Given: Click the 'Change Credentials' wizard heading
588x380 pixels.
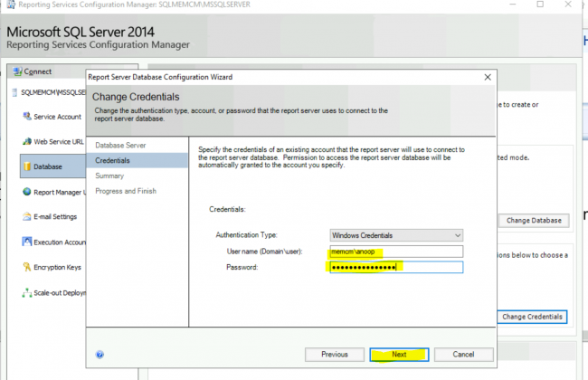Looking at the screenshot, I should pyautogui.click(x=136, y=97).
